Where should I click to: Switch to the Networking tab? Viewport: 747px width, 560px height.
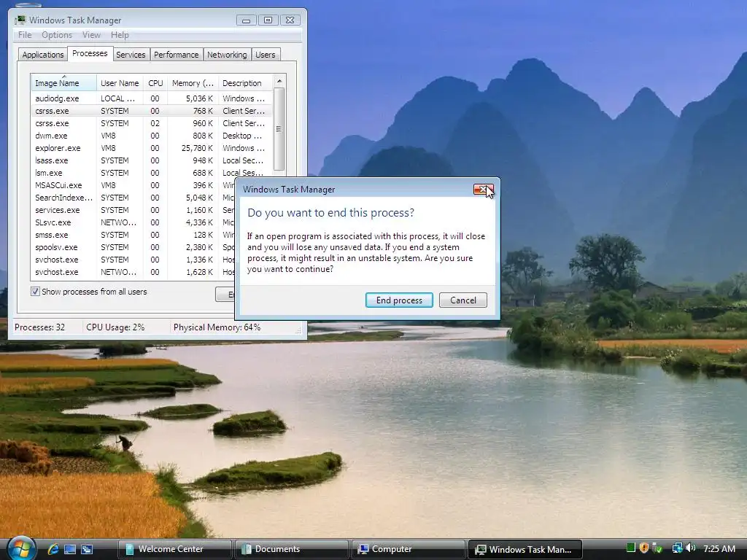227,55
